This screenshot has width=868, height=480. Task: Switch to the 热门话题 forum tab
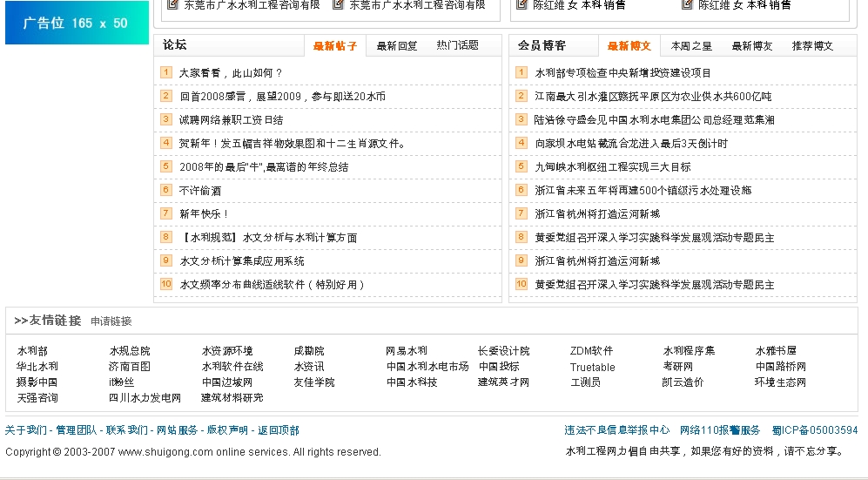pos(457,45)
